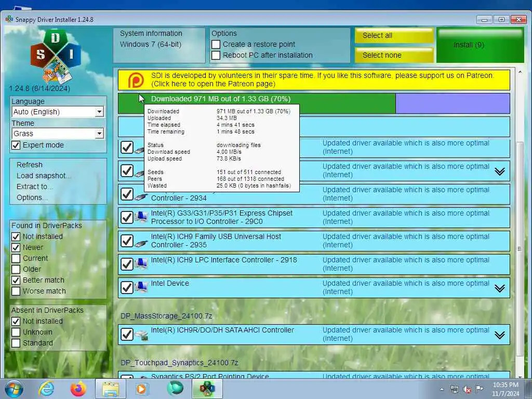532x399 pixels.
Task: Show hidden tray icons arrow
Action: (442, 390)
